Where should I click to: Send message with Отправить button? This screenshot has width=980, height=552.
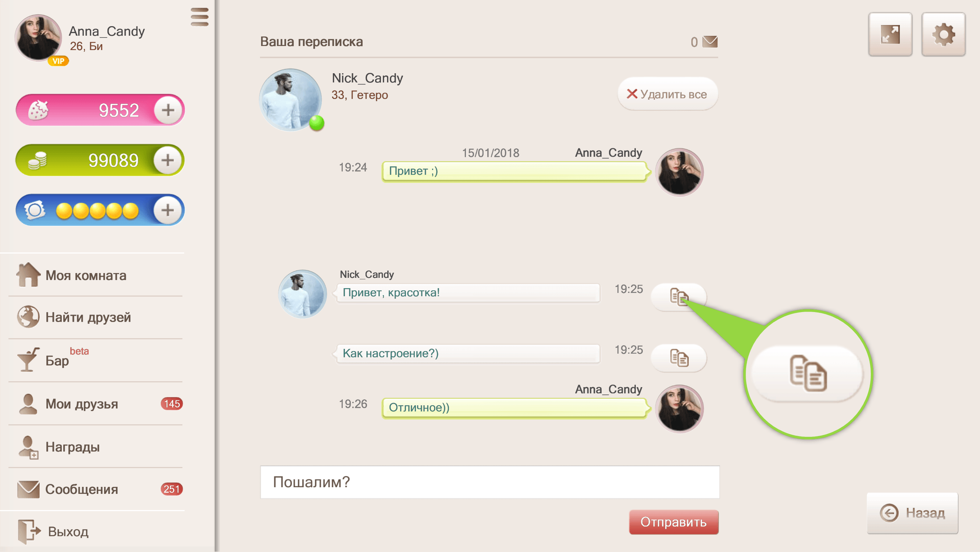[x=673, y=522]
